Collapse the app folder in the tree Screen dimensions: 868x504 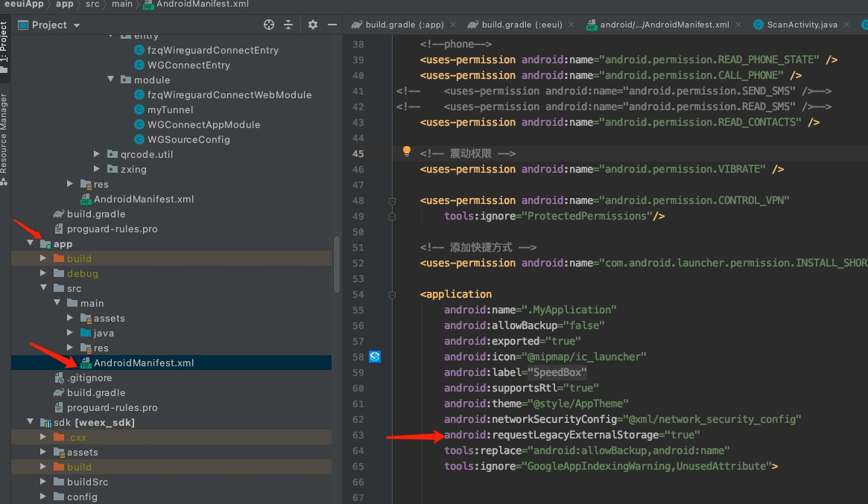(x=30, y=243)
